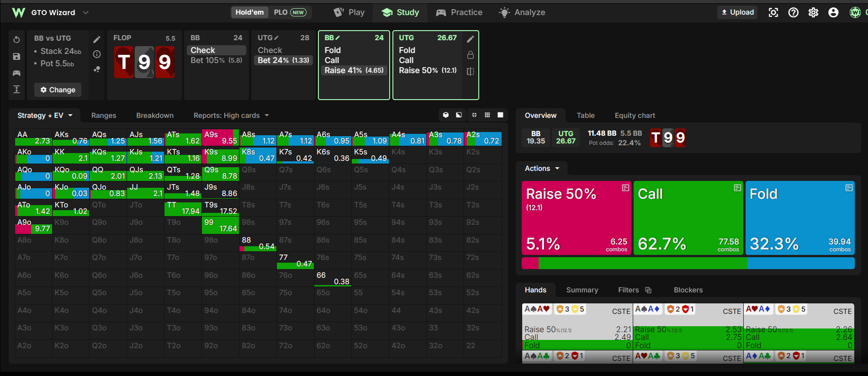Click the compare columns icon in UTG card
This screenshot has width=868, height=376.
tap(471, 71)
